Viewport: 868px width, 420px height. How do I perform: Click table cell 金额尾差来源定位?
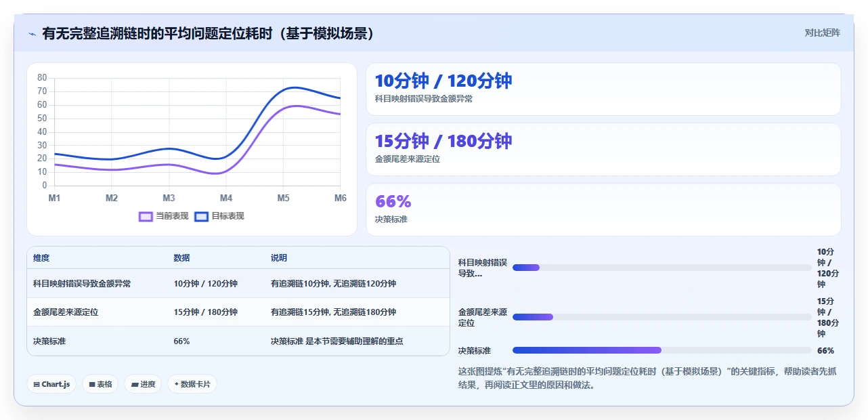point(66,312)
